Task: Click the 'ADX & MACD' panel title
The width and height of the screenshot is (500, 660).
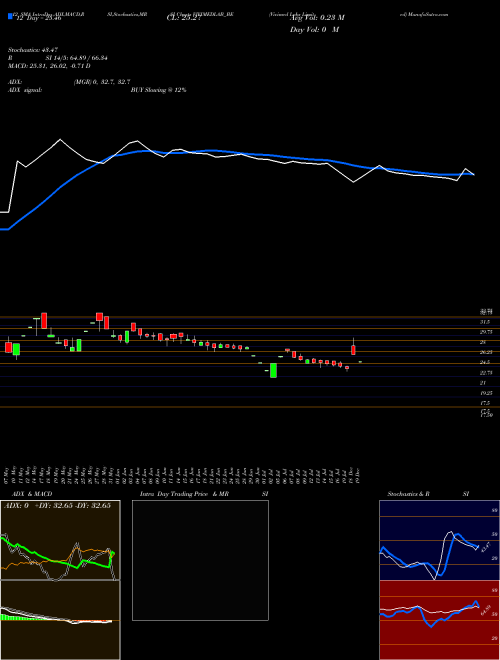Action: tap(32, 494)
